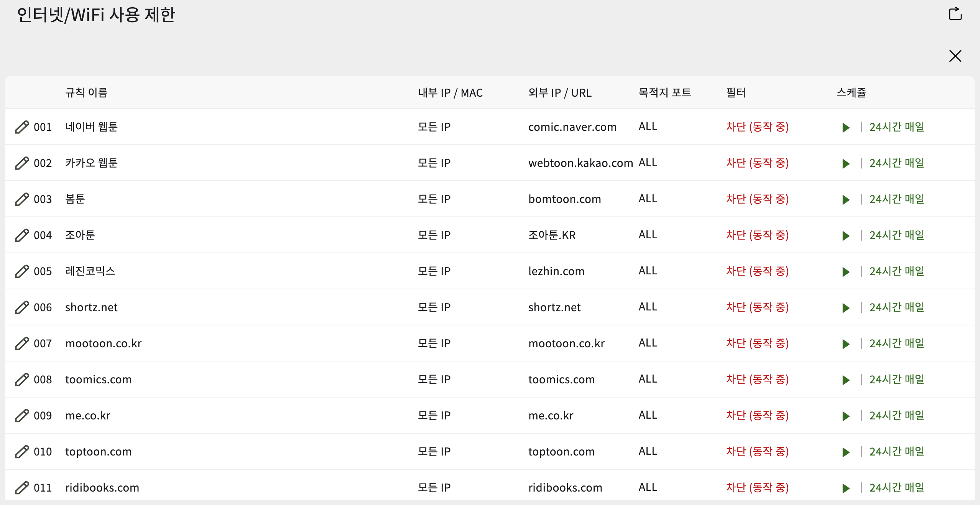Click the play icon for 카카오 웹툰 schedule

(846, 163)
